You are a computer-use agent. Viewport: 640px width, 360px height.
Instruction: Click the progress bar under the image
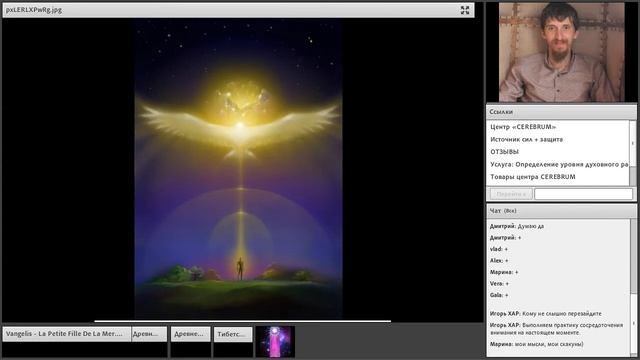click(242, 321)
